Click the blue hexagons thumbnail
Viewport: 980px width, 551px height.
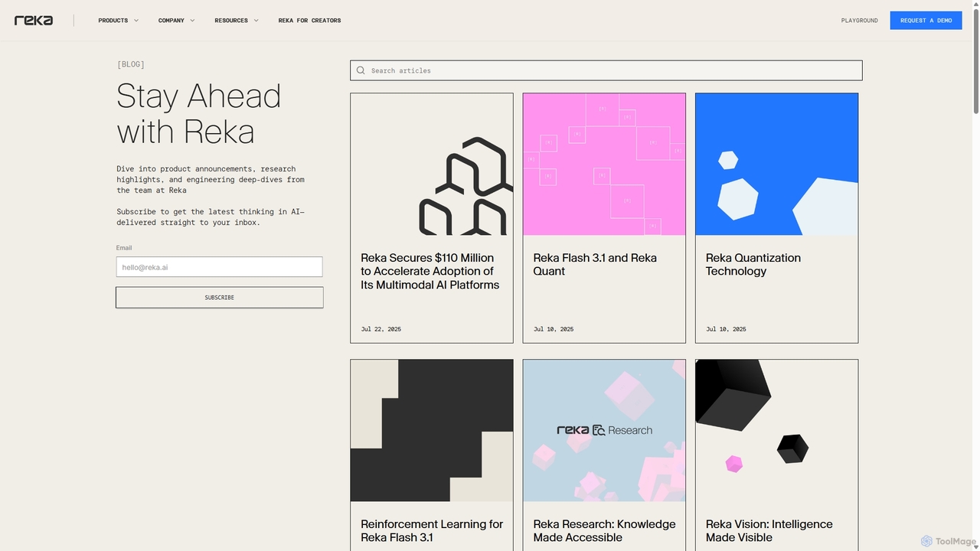tap(776, 165)
